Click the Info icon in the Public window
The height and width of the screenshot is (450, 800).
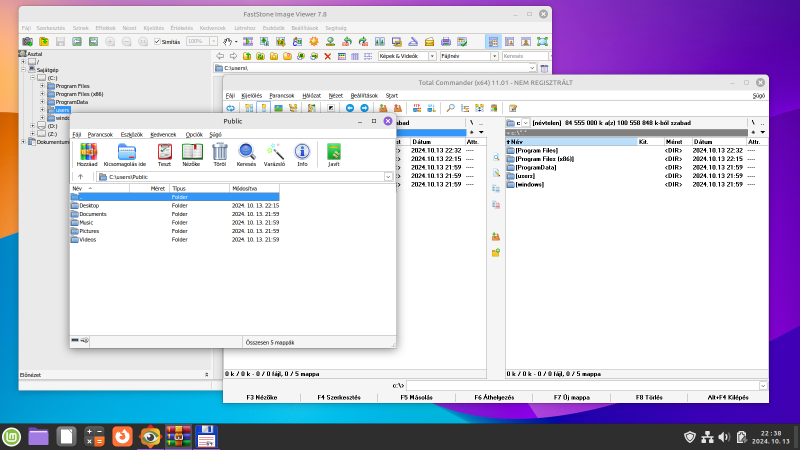[x=302, y=155]
